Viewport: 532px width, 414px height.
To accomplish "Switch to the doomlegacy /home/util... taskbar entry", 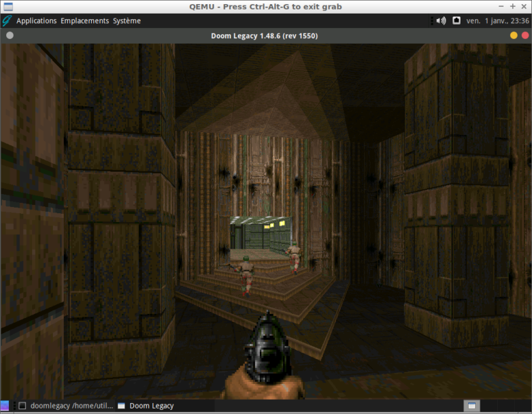I will 66,406.
